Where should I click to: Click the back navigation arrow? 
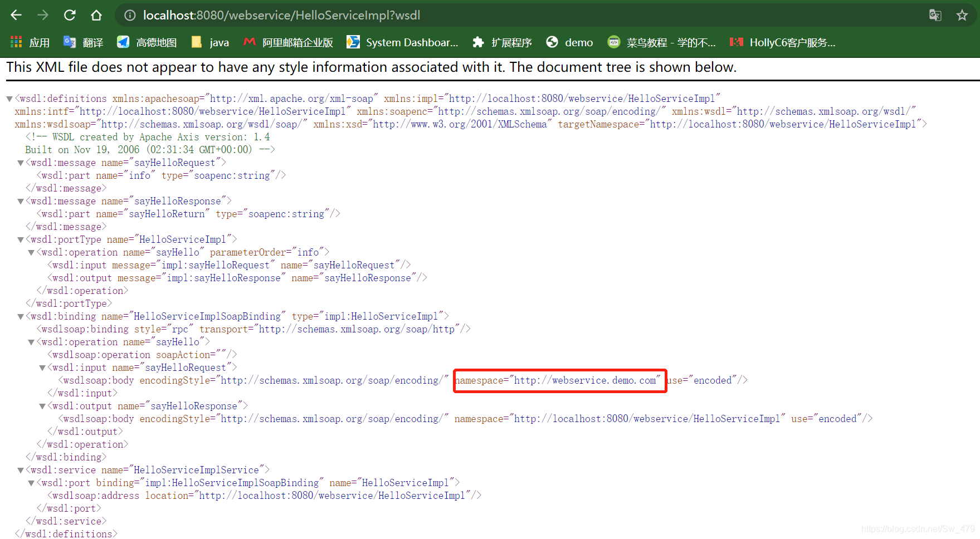tap(16, 15)
